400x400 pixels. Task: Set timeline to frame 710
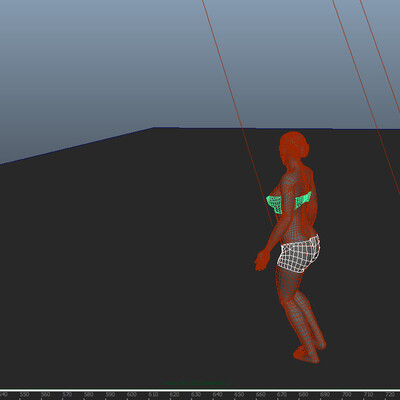(x=368, y=395)
